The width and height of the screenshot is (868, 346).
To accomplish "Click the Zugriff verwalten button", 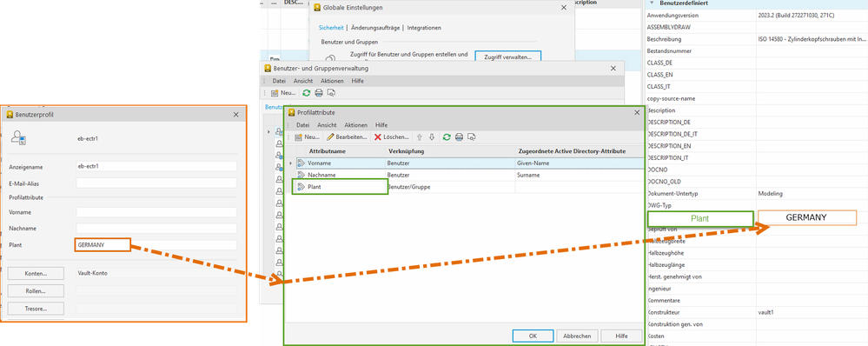I will click(507, 57).
